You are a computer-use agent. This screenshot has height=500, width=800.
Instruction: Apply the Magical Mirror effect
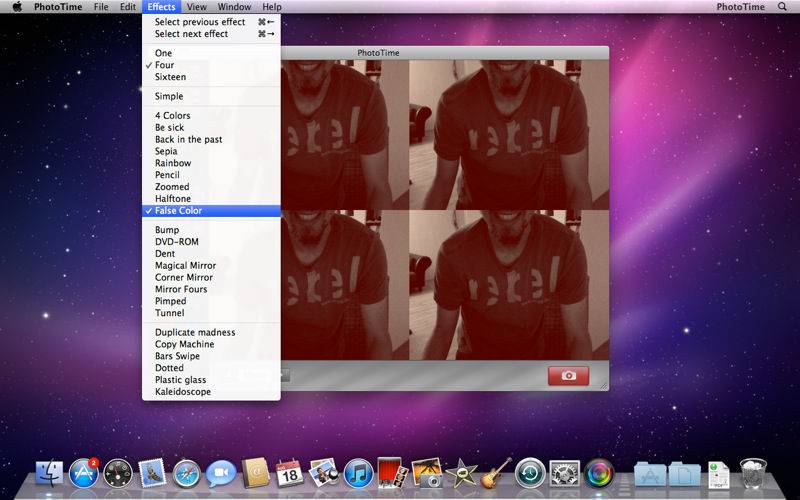(x=185, y=266)
